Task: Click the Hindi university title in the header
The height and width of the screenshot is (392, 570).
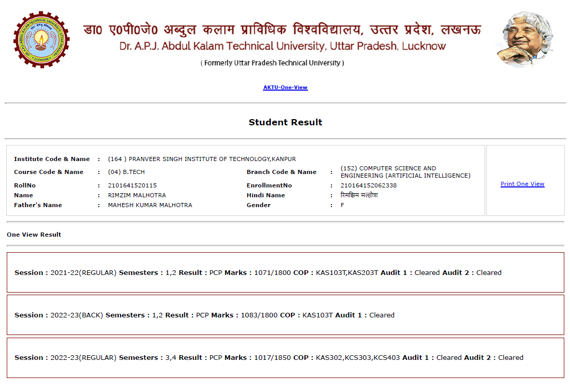Action: click(x=282, y=28)
